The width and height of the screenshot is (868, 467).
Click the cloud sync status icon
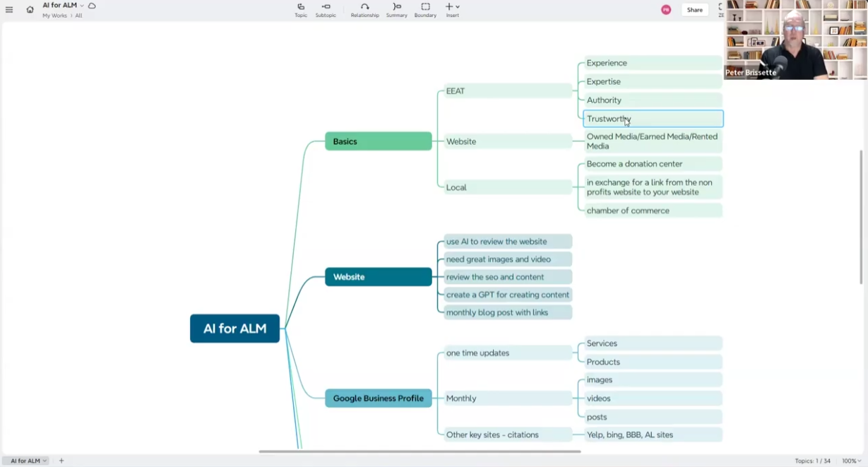92,6
